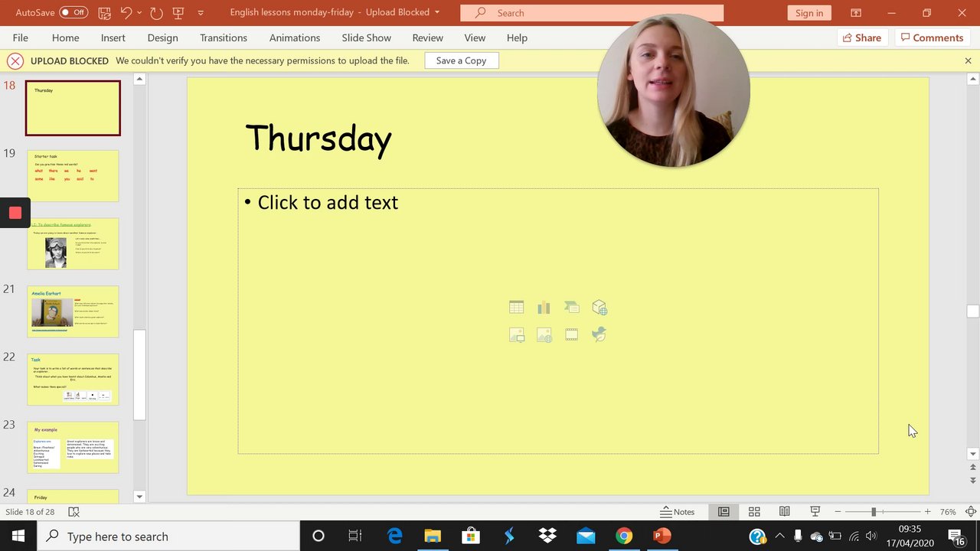The width and height of the screenshot is (980, 551).
Task: Insert video placeholder icon
Action: pos(572,335)
